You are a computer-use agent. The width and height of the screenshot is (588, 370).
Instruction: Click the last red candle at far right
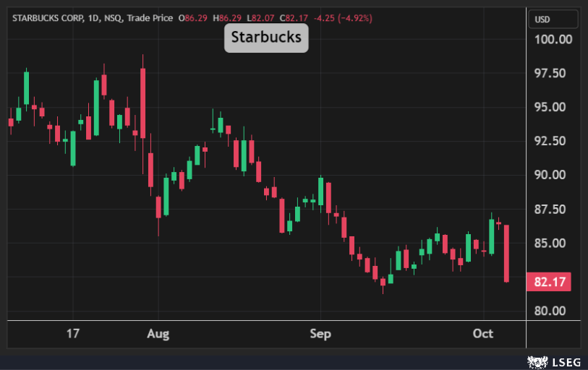pos(507,253)
